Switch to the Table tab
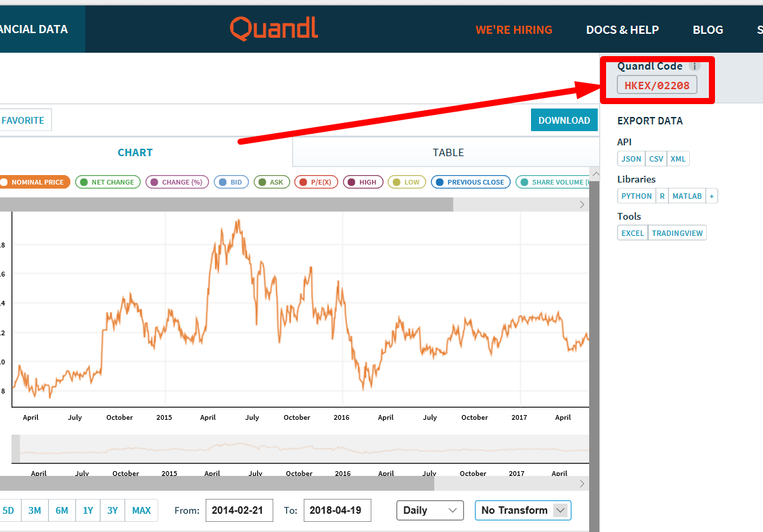Screen dimensions: 763x532 [x=448, y=153]
